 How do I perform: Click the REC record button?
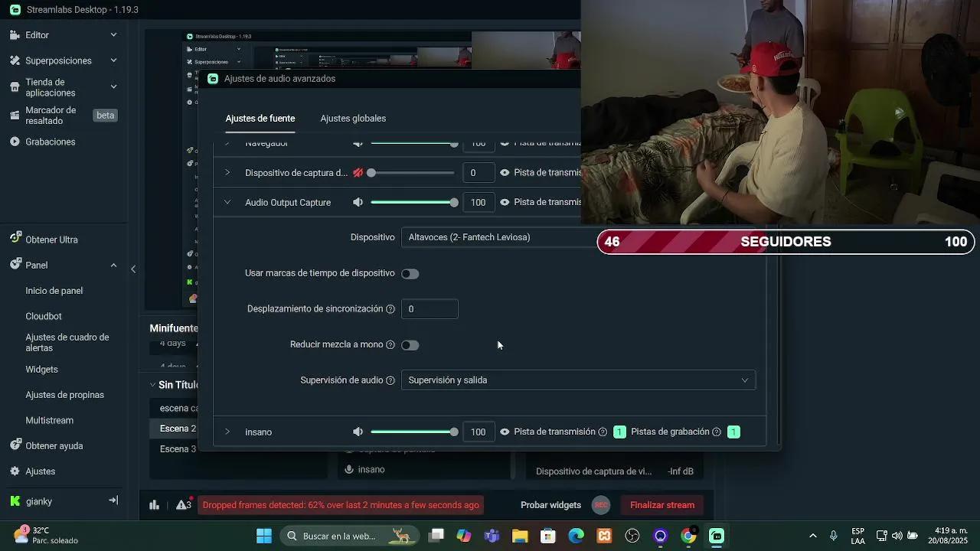(x=601, y=505)
